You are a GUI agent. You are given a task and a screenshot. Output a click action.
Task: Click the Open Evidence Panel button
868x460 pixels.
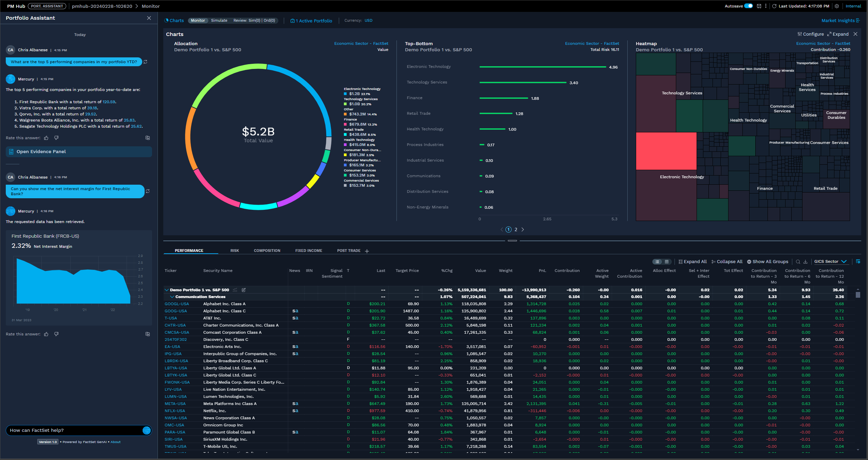click(79, 152)
